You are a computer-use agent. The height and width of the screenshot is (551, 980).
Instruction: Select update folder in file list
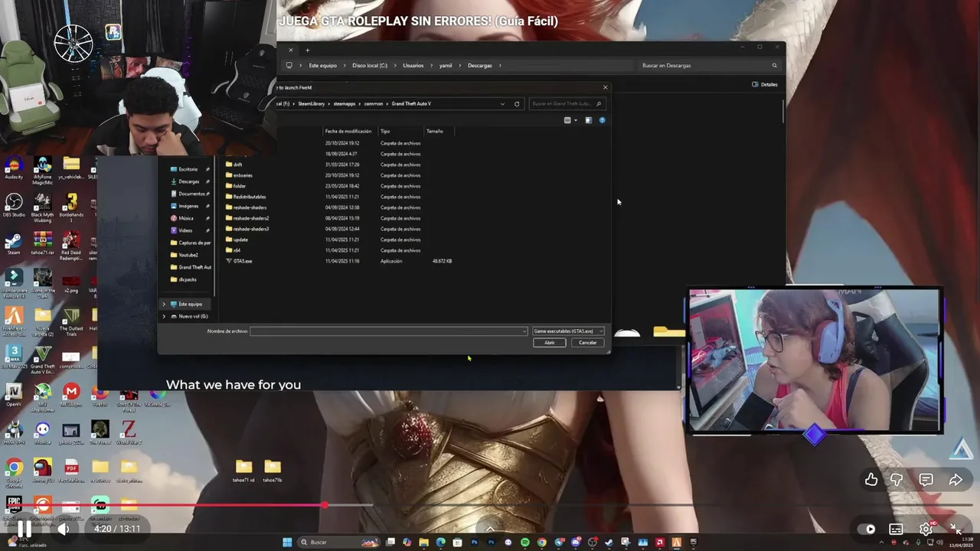237,240
